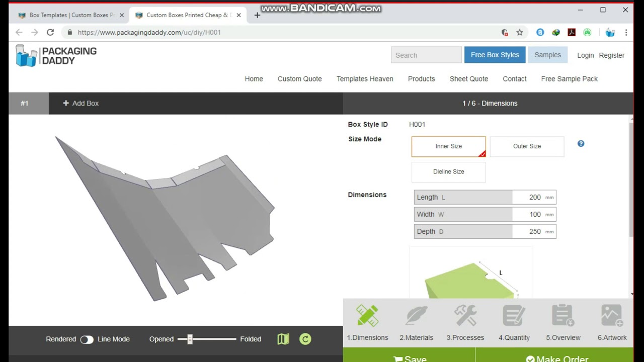Click the Packaging Daddy logo
Screen dimensions: 644x362
click(56, 56)
